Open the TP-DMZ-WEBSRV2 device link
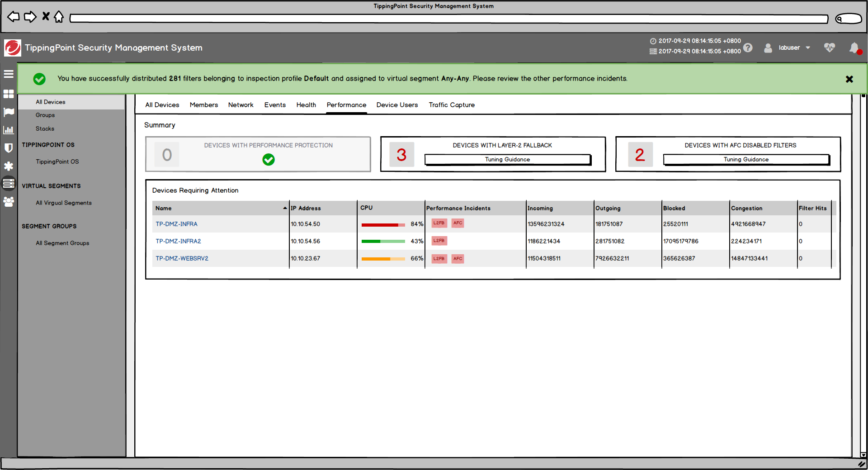Viewport: 868px width, 470px height. (x=182, y=258)
